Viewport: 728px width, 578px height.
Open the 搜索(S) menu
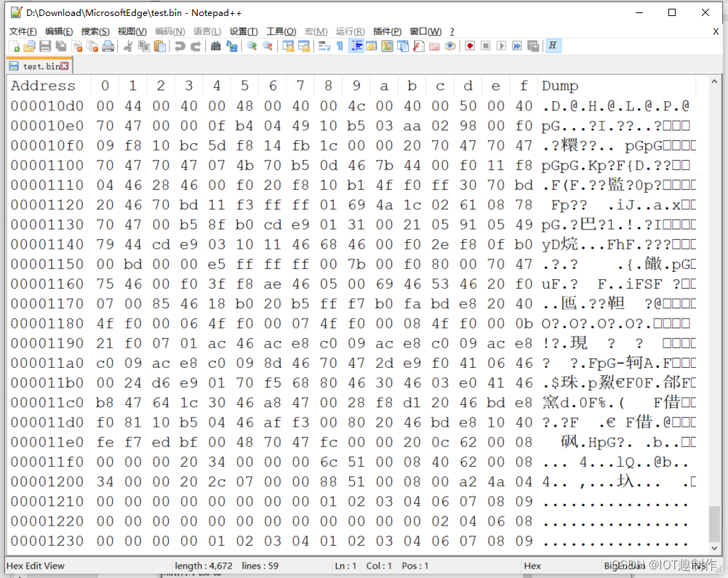[95, 31]
